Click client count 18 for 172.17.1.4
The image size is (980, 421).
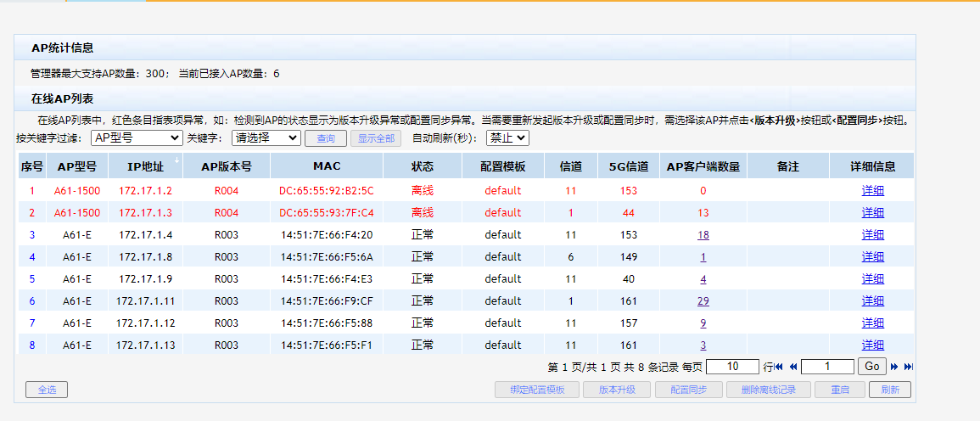[703, 235]
